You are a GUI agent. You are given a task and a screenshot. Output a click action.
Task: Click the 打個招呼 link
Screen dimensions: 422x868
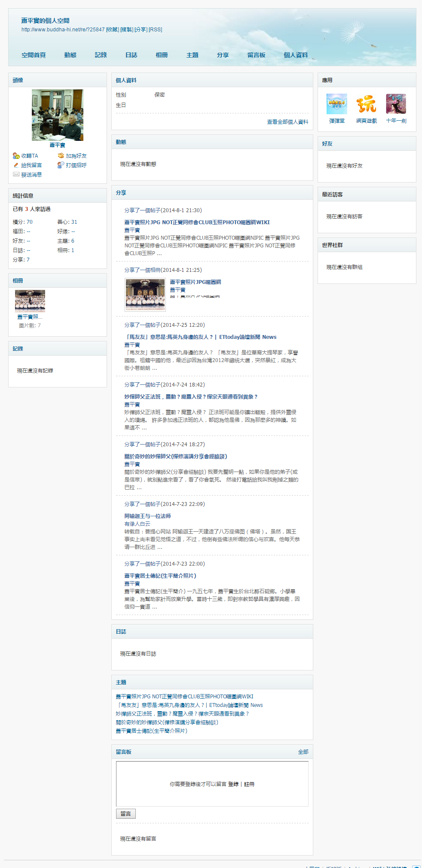point(76,165)
